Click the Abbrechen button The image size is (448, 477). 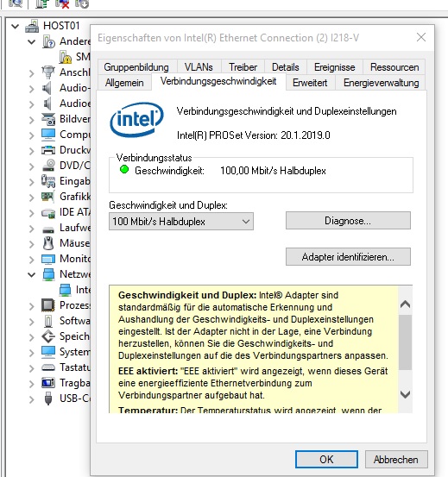coord(396,460)
